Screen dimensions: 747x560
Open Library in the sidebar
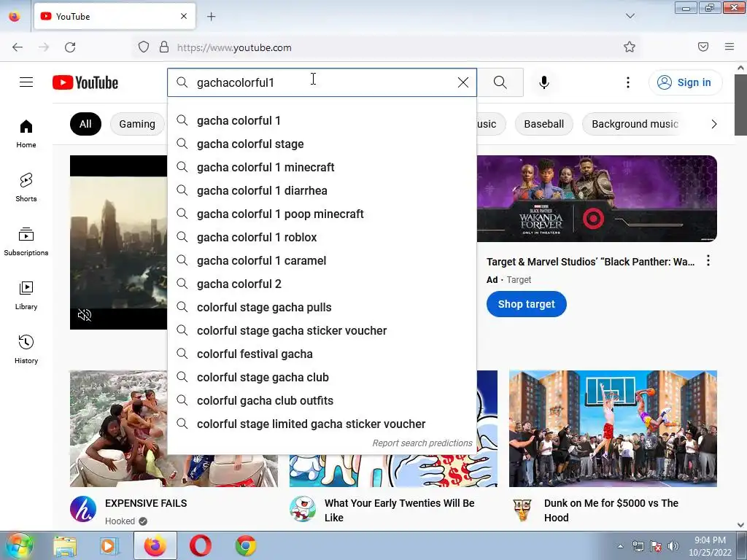26,296
